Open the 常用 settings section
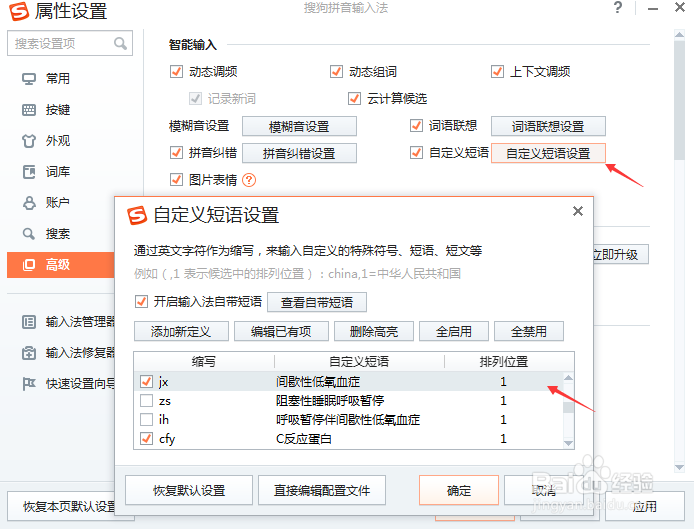Image resolution: width=694 pixels, height=529 pixels. 58,79
